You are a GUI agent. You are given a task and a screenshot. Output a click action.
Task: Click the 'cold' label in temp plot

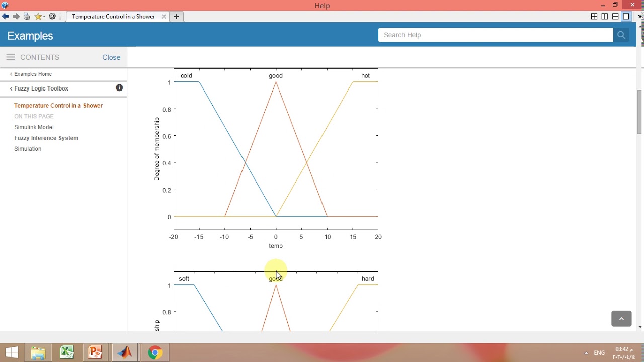pos(186,76)
